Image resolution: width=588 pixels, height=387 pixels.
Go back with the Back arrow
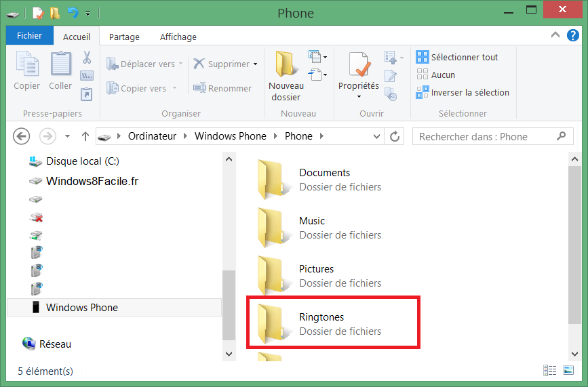coord(22,136)
